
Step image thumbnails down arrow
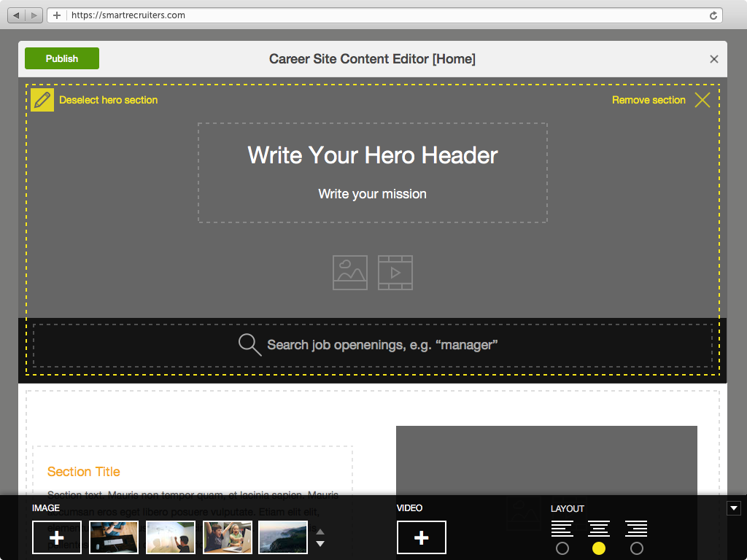[x=321, y=543]
